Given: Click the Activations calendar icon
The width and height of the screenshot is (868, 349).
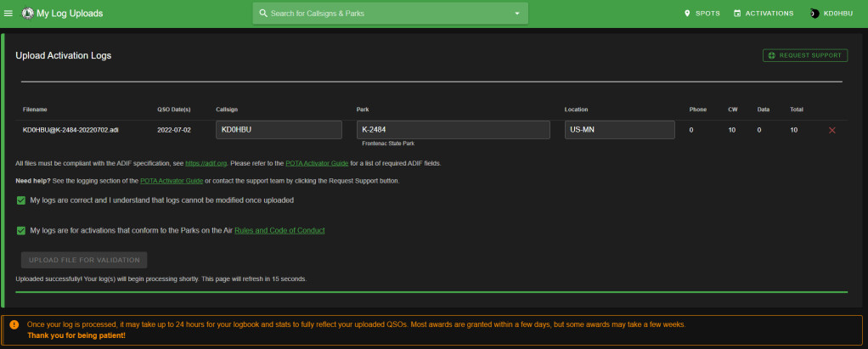Looking at the screenshot, I should point(737,14).
